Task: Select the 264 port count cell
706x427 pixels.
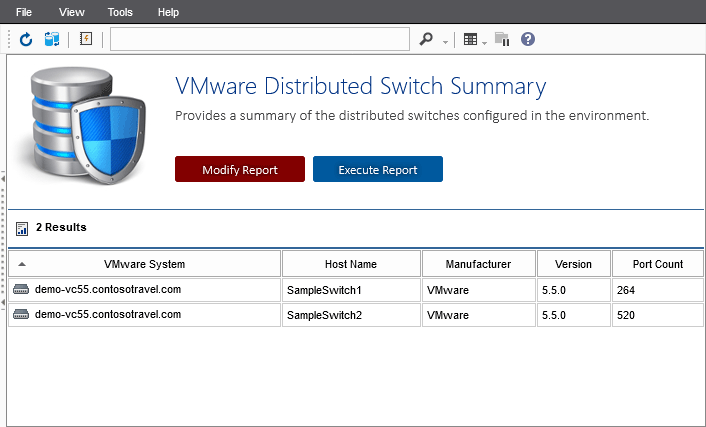Action: coord(658,290)
